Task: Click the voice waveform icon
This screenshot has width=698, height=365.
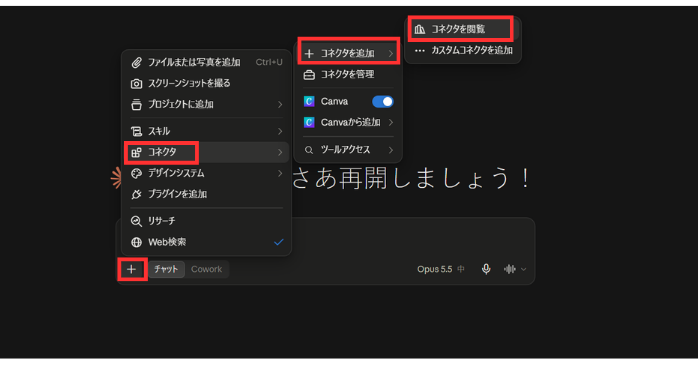Action: point(509,269)
